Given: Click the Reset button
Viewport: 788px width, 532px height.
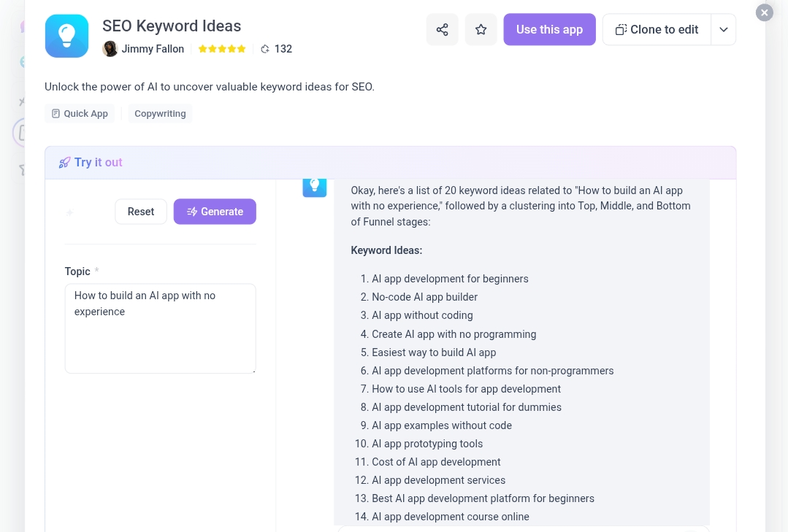Looking at the screenshot, I should pos(141,212).
